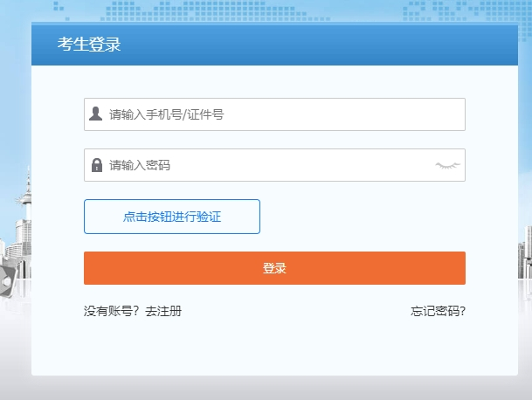Click the gray footer strip under login panel

click(x=266, y=388)
